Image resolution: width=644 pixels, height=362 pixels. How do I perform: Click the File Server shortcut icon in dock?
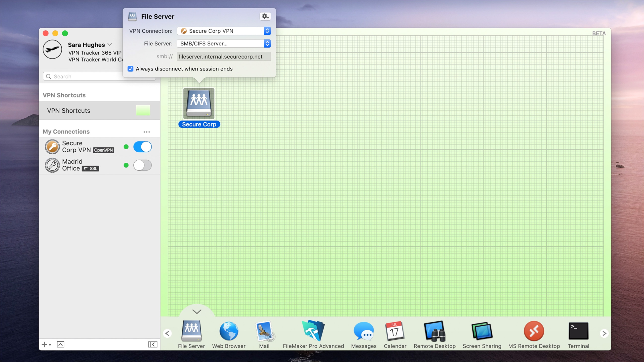coord(191,331)
